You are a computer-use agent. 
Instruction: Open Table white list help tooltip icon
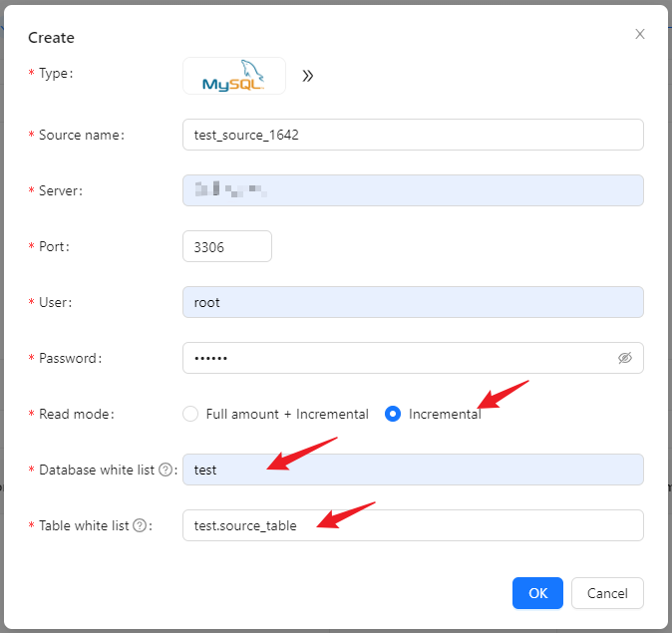140,525
